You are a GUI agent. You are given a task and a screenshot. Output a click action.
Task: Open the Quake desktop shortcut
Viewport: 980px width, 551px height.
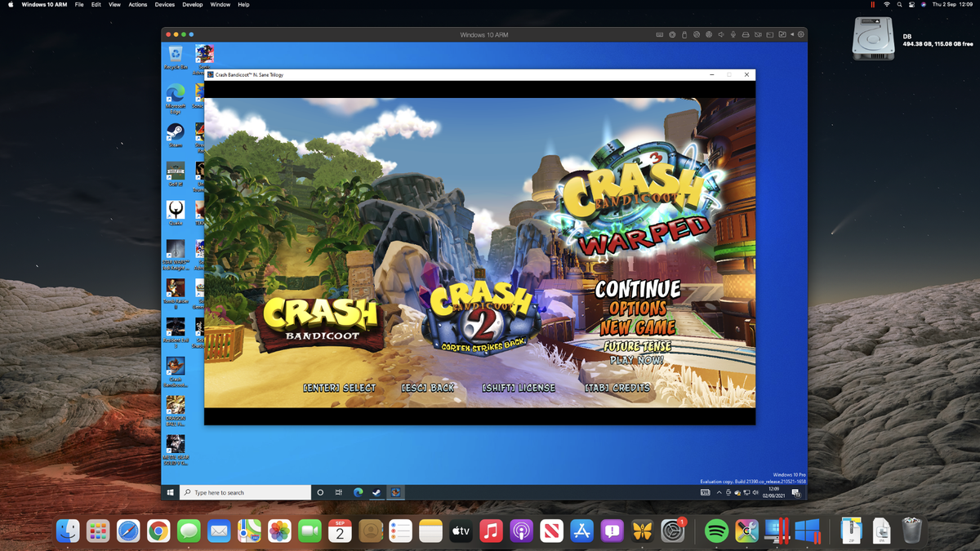(x=176, y=213)
